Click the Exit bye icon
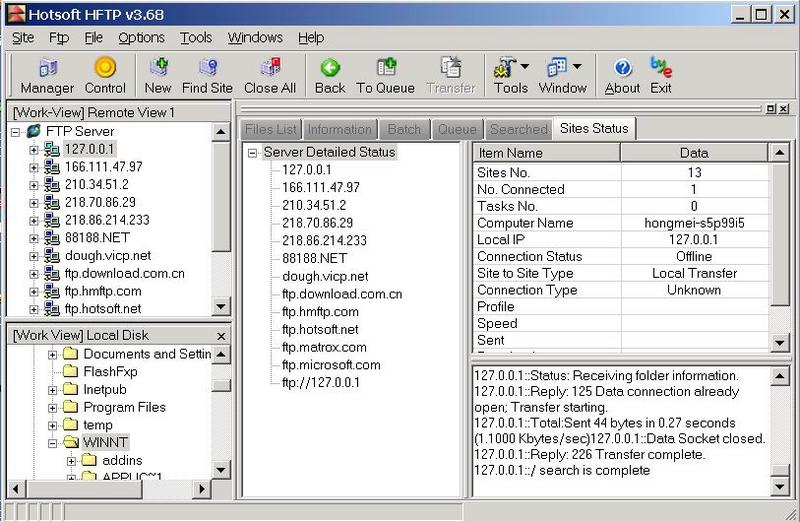This screenshot has width=800, height=522. [x=661, y=67]
